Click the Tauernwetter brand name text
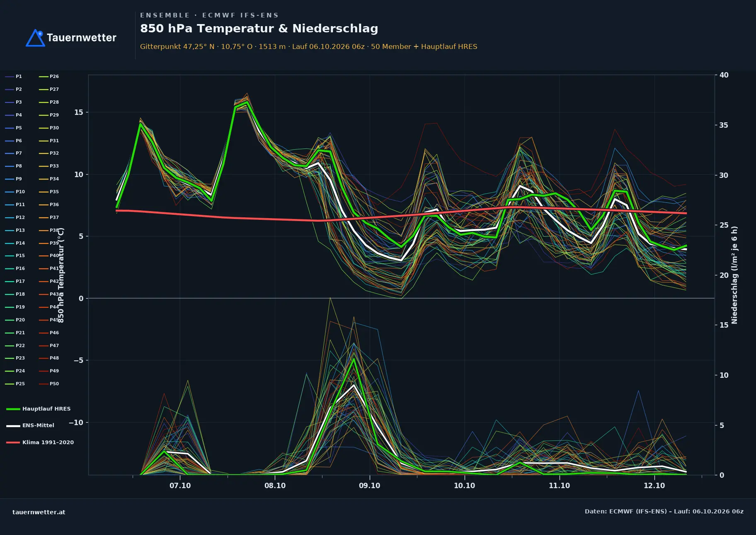 82,38
